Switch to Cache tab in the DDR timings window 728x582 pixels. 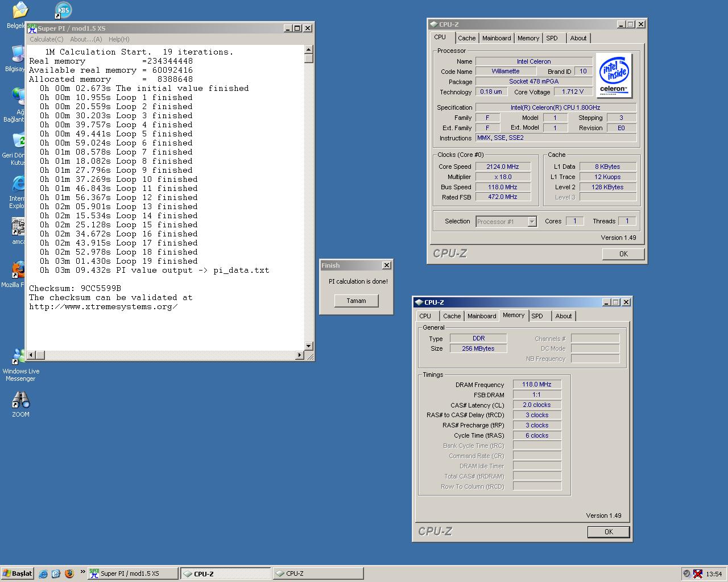[452, 316]
